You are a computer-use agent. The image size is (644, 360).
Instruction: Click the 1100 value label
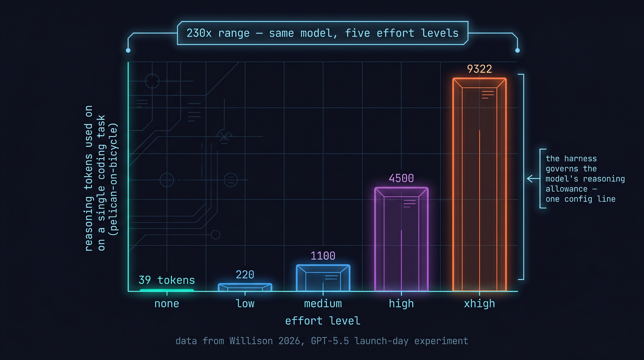click(x=323, y=256)
